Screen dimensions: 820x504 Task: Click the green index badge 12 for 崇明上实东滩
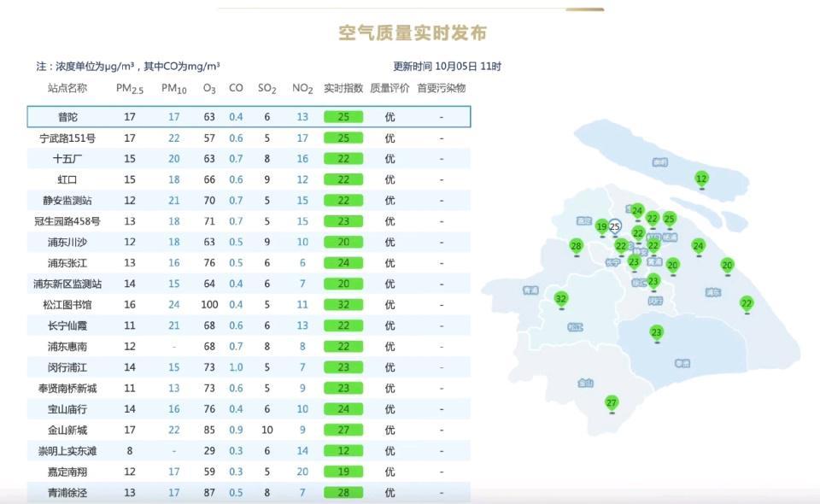click(343, 450)
